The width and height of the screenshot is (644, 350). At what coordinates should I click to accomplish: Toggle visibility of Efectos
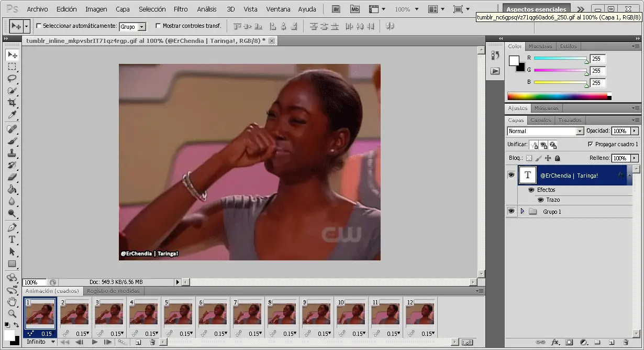tap(531, 190)
